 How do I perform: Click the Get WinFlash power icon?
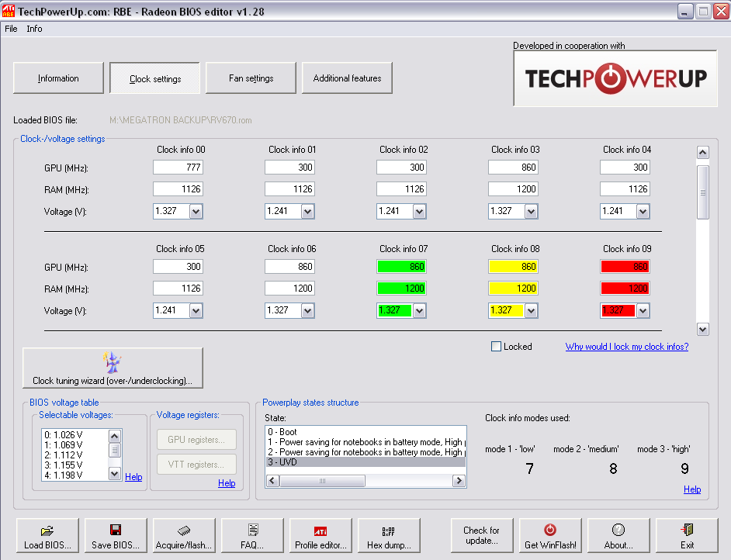[x=550, y=531]
